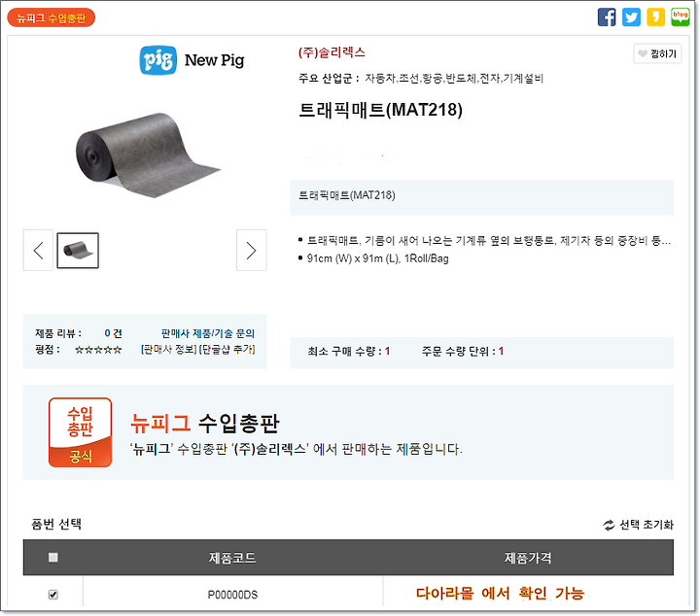The height and width of the screenshot is (616, 700).
Task: Click the New Pig brand logo
Action: (x=192, y=60)
